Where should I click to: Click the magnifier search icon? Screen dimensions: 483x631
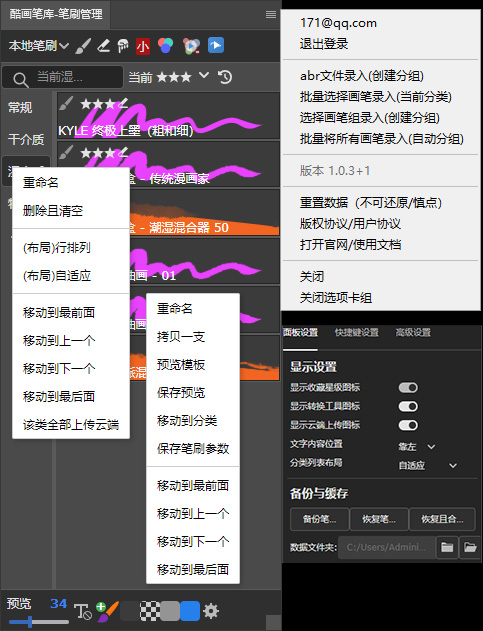(20, 79)
